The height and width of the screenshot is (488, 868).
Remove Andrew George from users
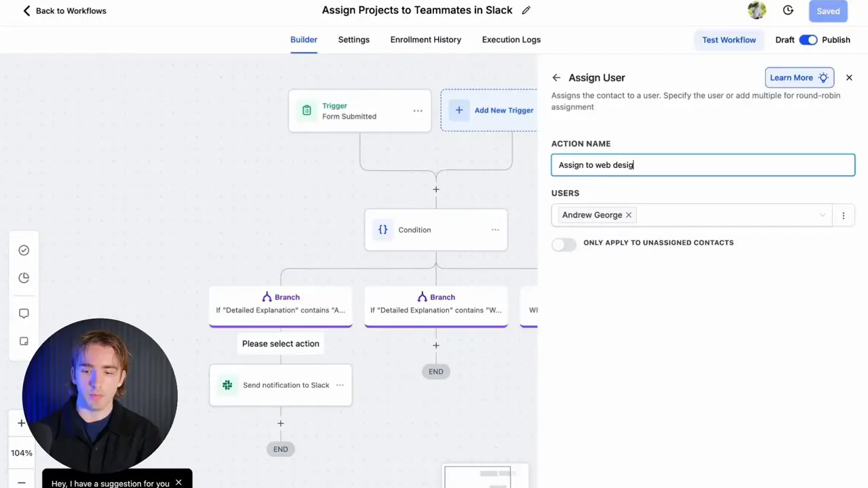(629, 215)
